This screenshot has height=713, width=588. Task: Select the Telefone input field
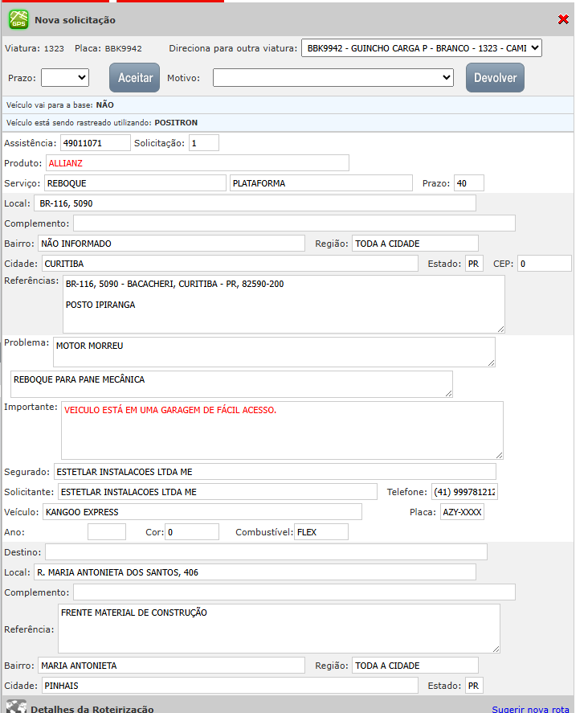pyautogui.click(x=464, y=491)
